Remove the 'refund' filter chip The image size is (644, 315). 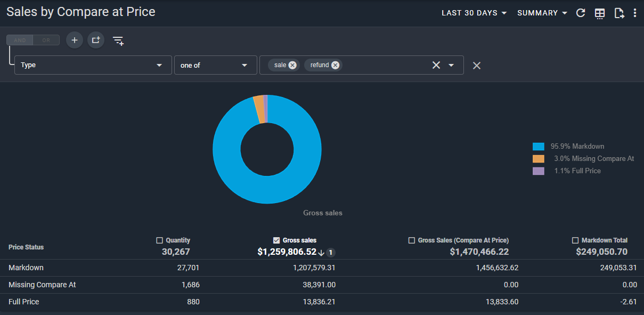(335, 65)
